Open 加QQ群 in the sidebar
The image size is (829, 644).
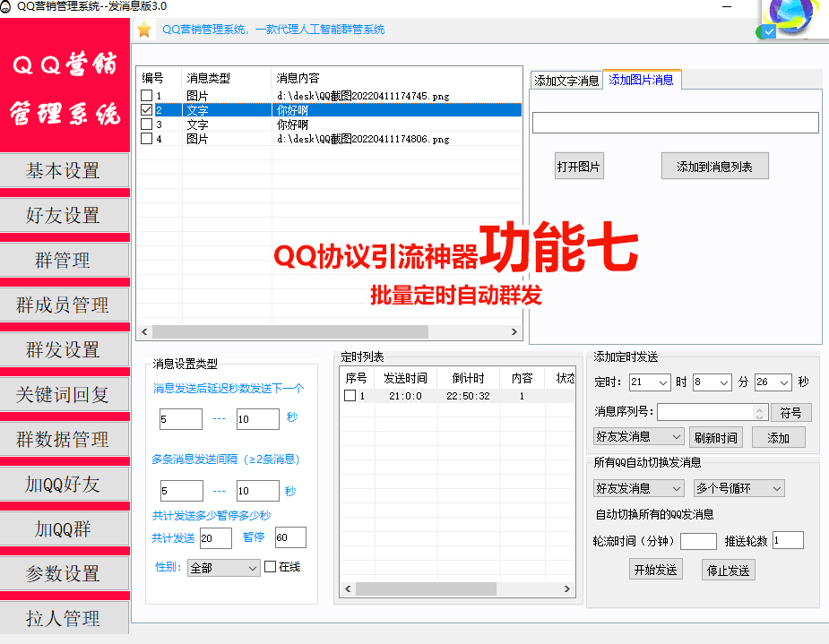pos(64,528)
